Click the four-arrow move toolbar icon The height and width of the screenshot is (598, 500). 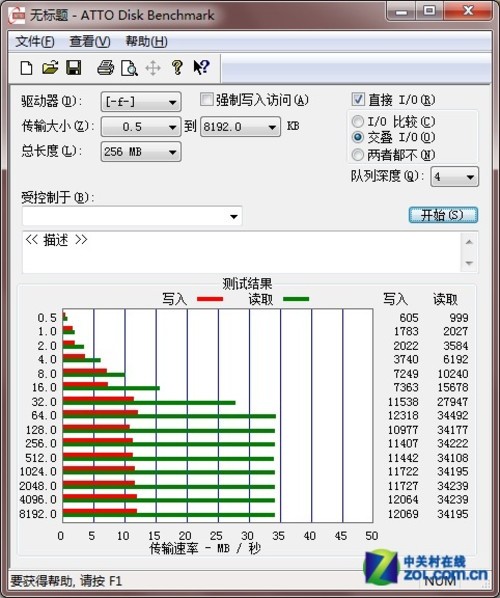pyautogui.click(x=153, y=68)
